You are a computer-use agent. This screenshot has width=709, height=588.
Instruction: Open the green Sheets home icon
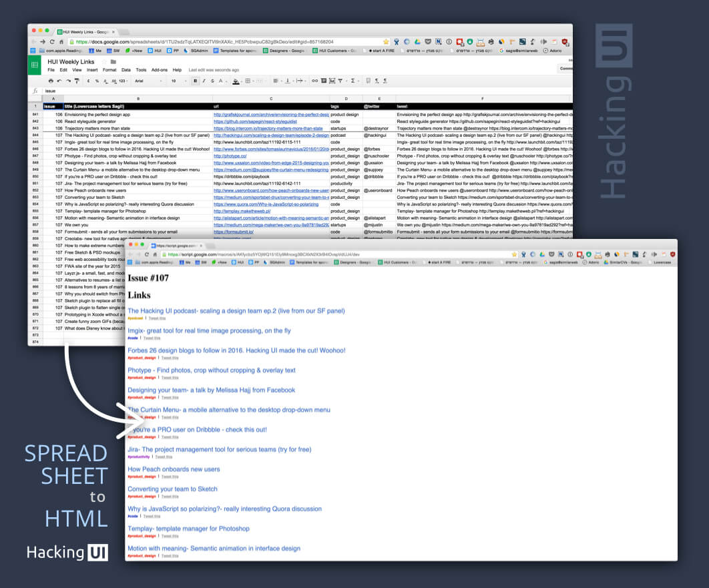pos(34,65)
